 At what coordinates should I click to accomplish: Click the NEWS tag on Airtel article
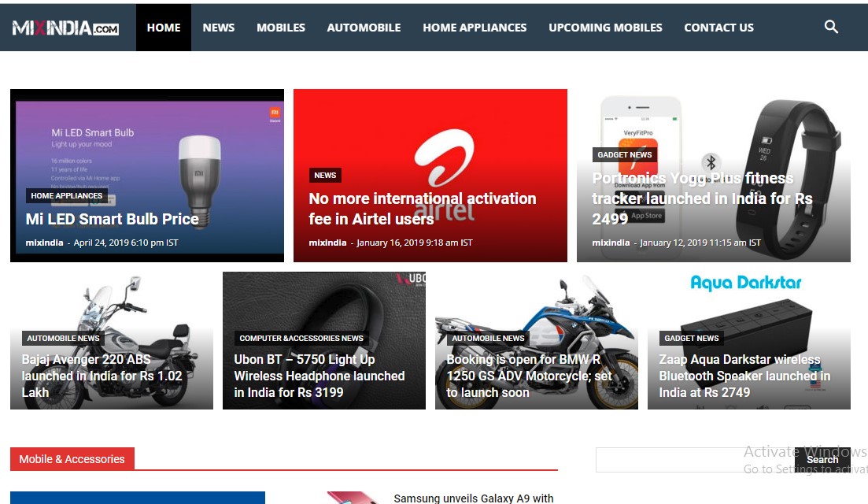325,175
